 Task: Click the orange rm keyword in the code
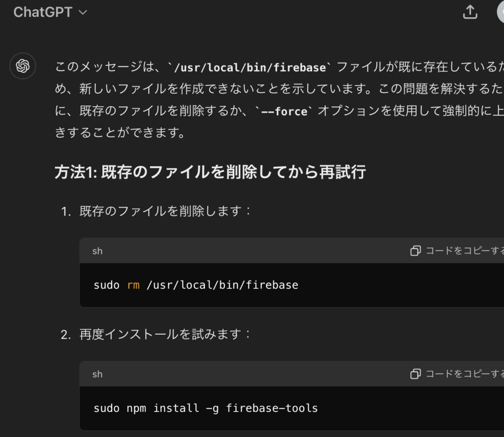coord(133,285)
